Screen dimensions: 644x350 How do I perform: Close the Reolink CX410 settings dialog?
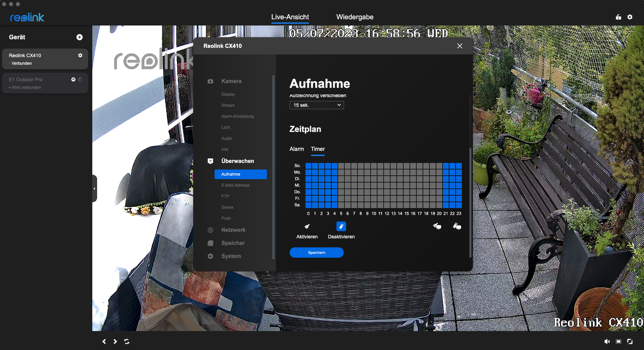(460, 46)
